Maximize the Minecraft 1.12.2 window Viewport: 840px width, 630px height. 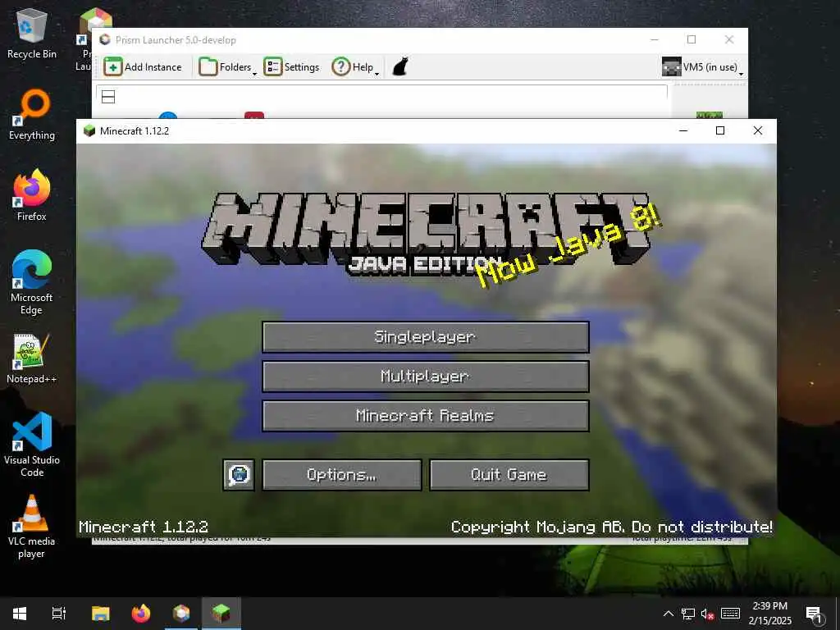click(720, 130)
